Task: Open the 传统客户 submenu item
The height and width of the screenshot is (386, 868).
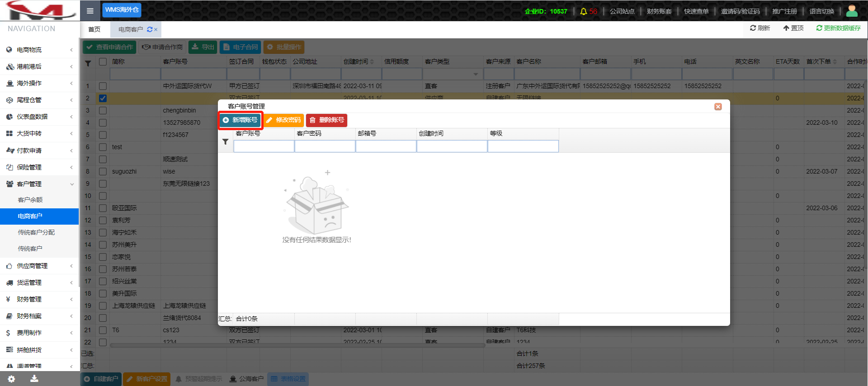Action: coord(40,249)
